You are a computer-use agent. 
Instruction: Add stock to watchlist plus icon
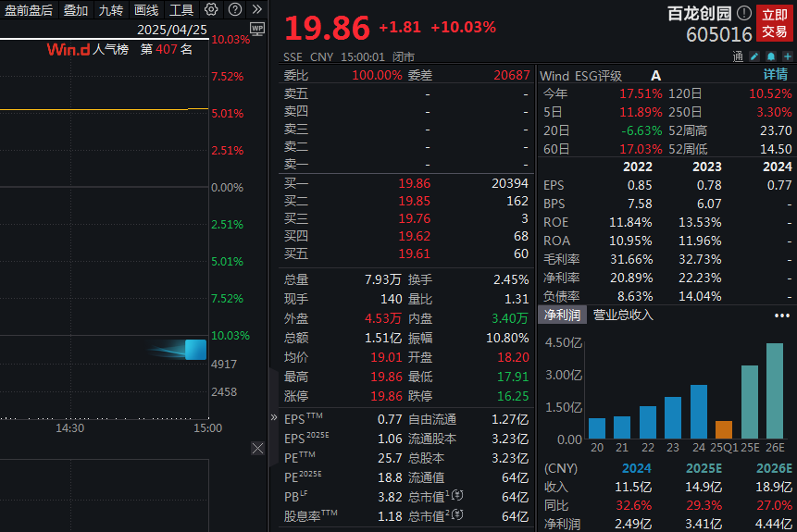tap(788, 56)
